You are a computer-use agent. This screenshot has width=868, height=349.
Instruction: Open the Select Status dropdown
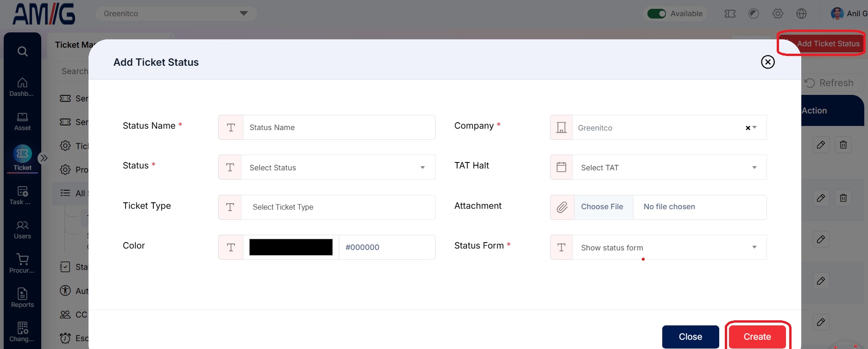338,167
